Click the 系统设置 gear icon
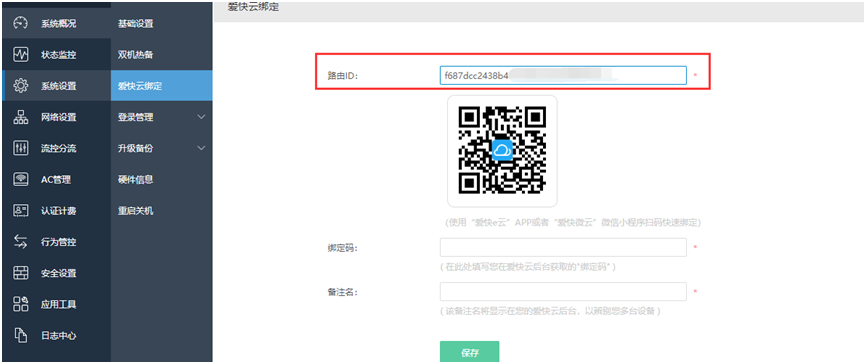The width and height of the screenshot is (866, 364). (20, 86)
